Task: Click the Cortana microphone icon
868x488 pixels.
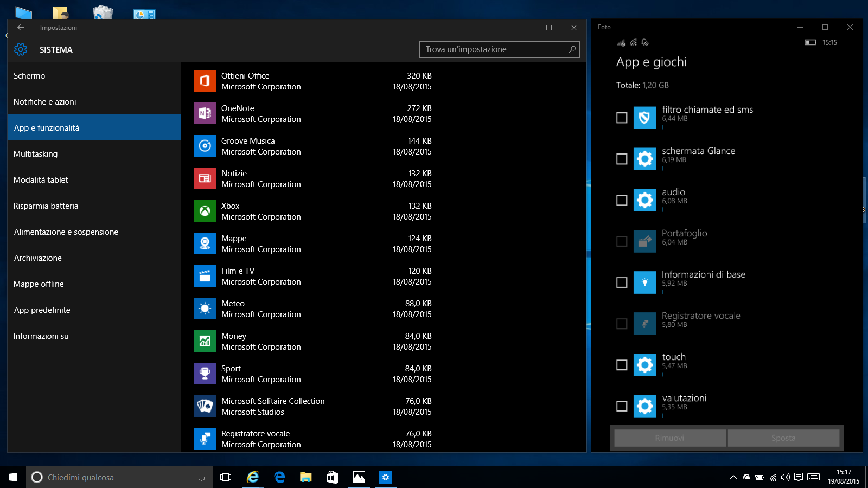Action: 201,477
